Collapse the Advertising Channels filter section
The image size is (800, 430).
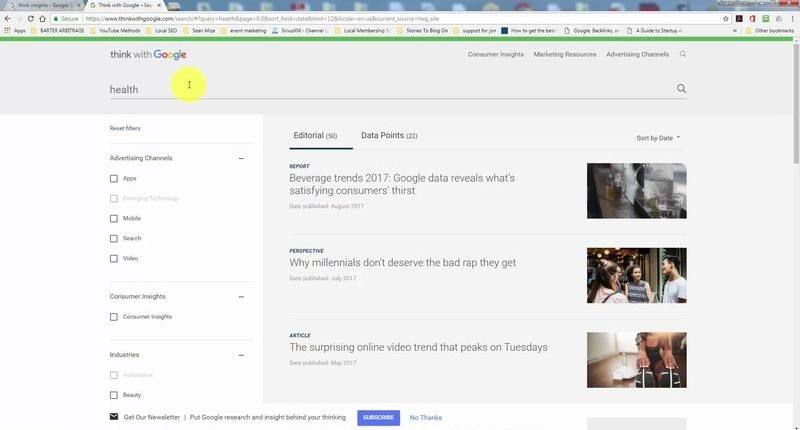coord(241,158)
